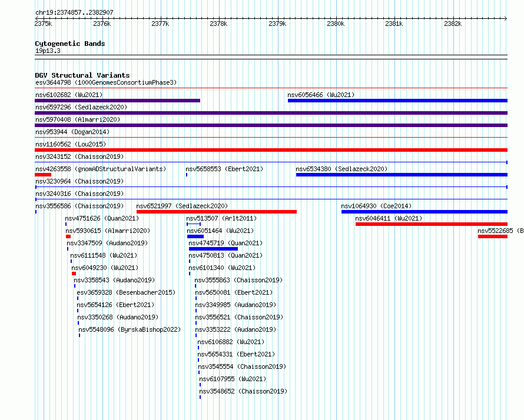Open nsv3353222 (Audano2019) label
The width and height of the screenshot is (524, 420).
(x=236, y=329)
